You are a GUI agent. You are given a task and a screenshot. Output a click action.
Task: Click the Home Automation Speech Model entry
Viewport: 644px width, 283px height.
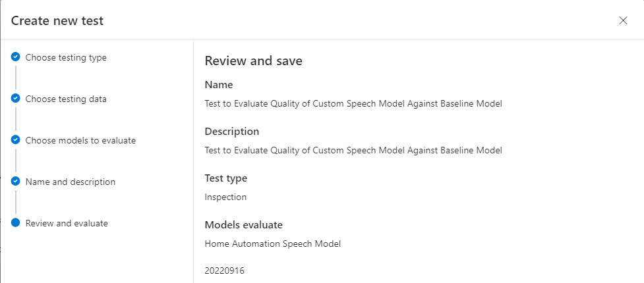272,244
